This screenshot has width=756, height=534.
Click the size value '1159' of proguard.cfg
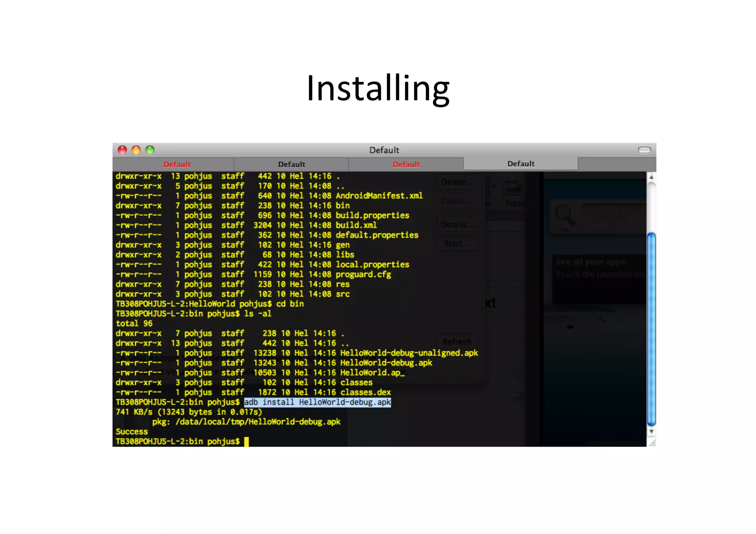click(262, 275)
